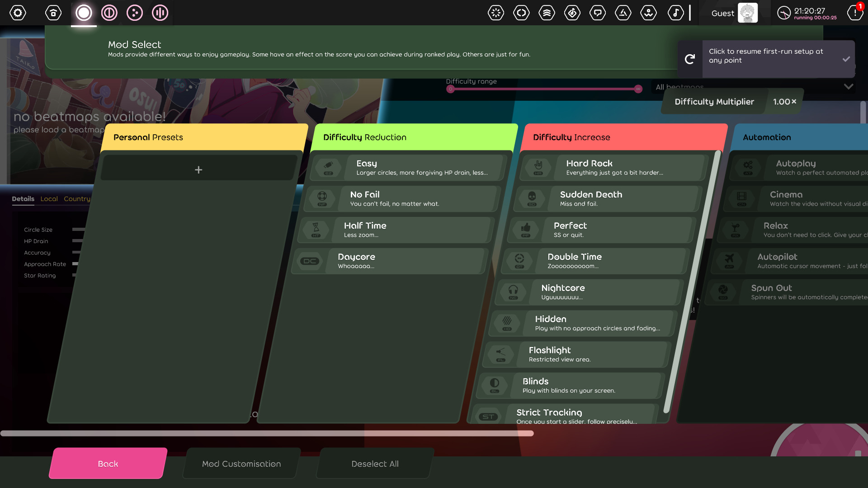868x488 pixels.
Task: Switch to the Local leaderboard tab
Action: (x=49, y=199)
